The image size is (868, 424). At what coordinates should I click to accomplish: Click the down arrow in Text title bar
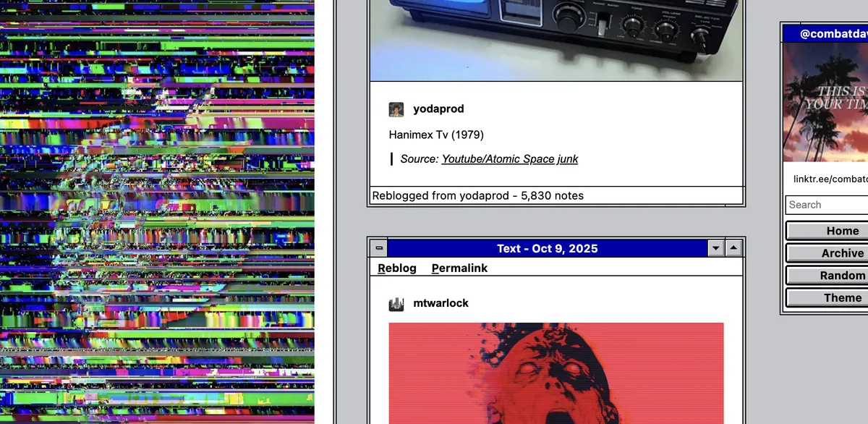[715, 249]
